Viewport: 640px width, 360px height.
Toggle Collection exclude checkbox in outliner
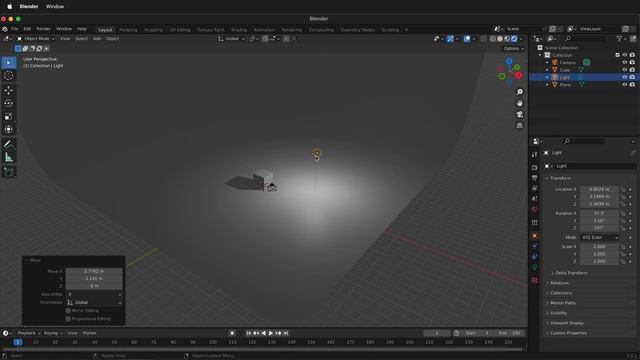617,55
